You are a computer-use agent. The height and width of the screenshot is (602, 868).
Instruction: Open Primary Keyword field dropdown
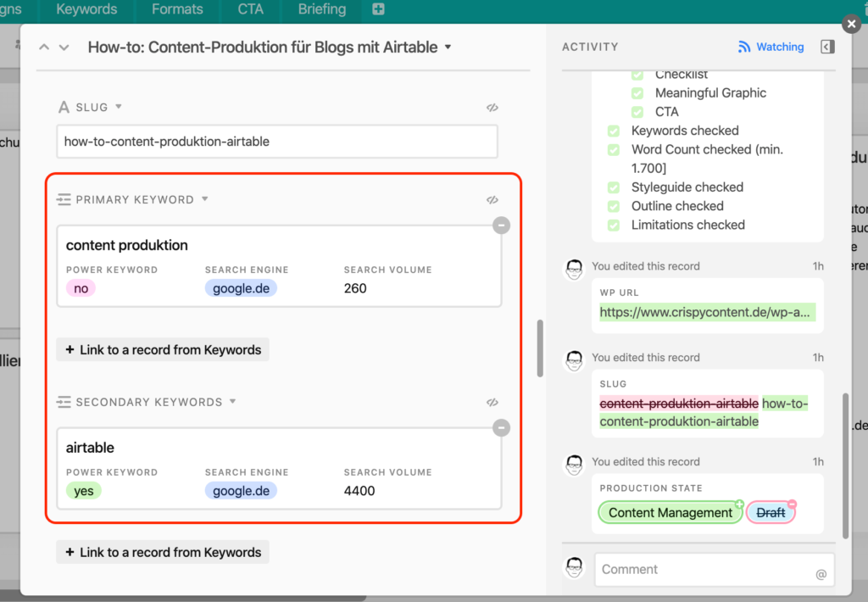[205, 198]
